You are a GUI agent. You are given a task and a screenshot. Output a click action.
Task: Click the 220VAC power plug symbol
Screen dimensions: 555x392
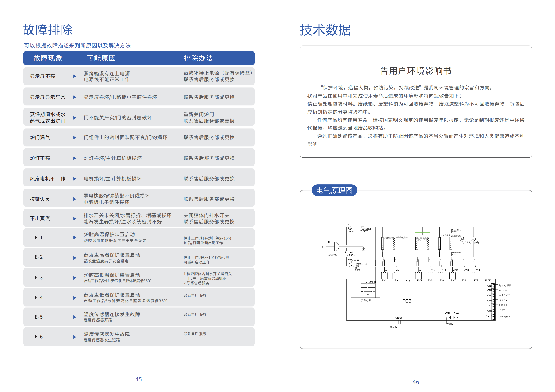pos(336,247)
